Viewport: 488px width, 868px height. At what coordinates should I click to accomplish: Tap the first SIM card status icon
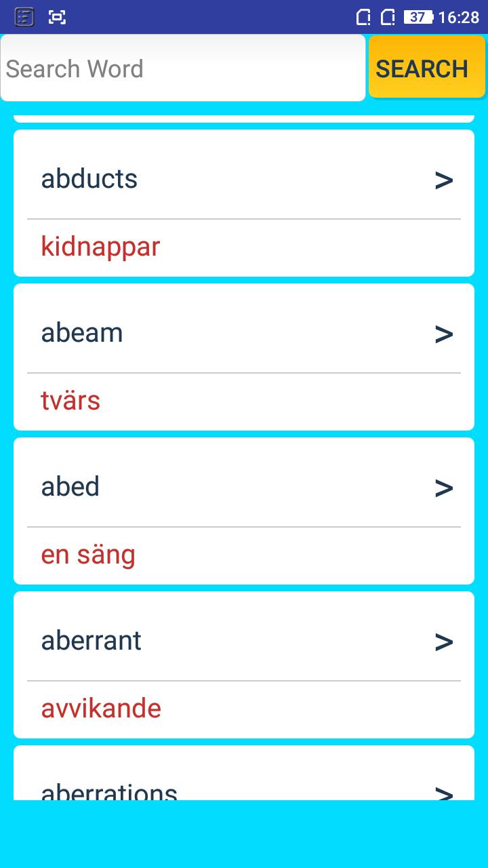click(x=364, y=17)
